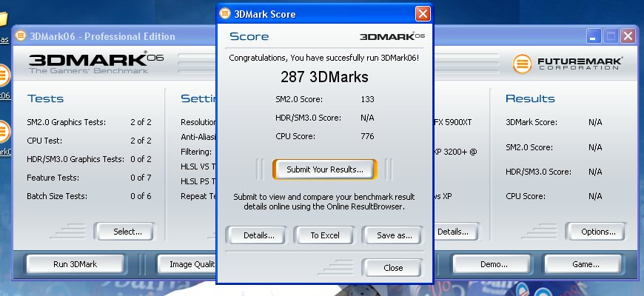This screenshot has width=644, height=296.
Task: Click CPU Test row in Tests
Action: tap(89, 141)
